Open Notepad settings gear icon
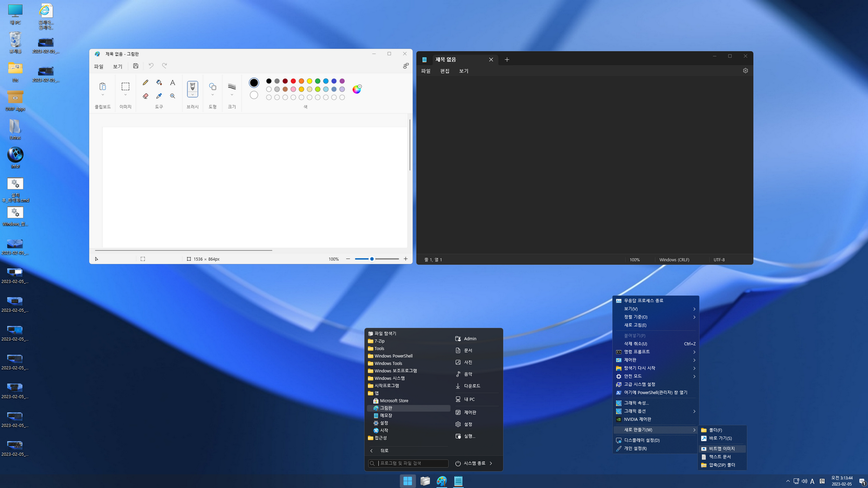868x488 pixels. [745, 71]
